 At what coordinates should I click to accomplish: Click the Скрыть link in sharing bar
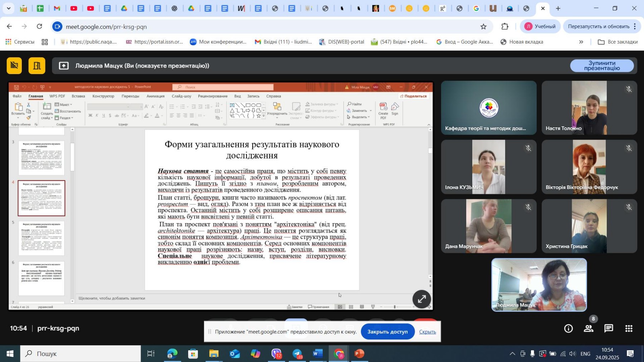point(427,332)
